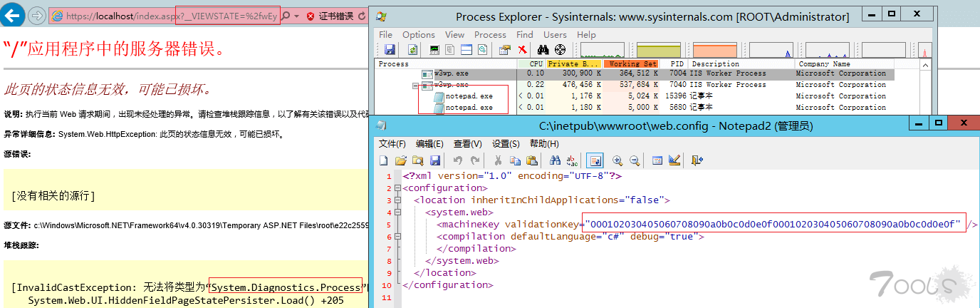The image size is (980, 308).
Task: Collapse the compilation fold marker on line 6
Action: [x=397, y=237]
